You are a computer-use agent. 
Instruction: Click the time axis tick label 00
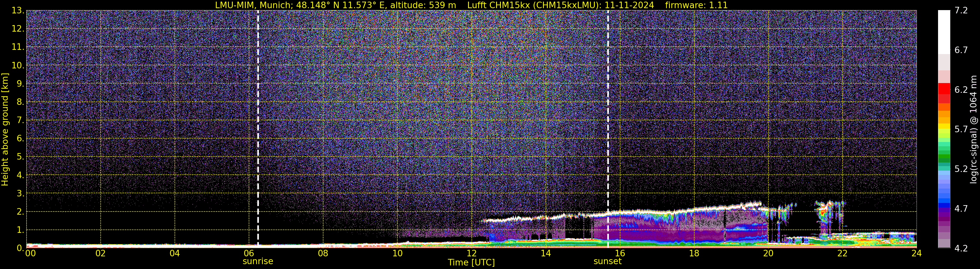click(31, 253)
